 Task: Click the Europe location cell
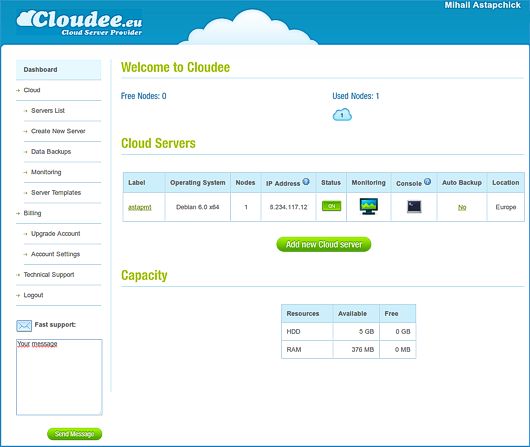pos(506,207)
